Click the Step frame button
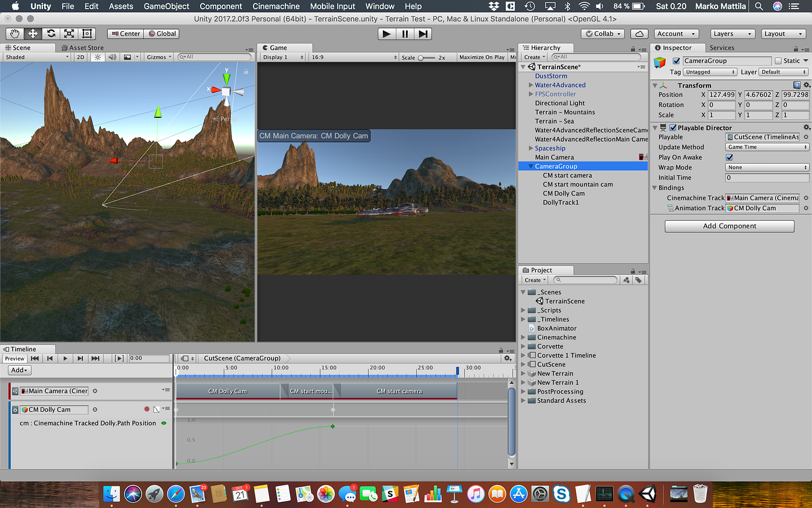 [x=423, y=34]
